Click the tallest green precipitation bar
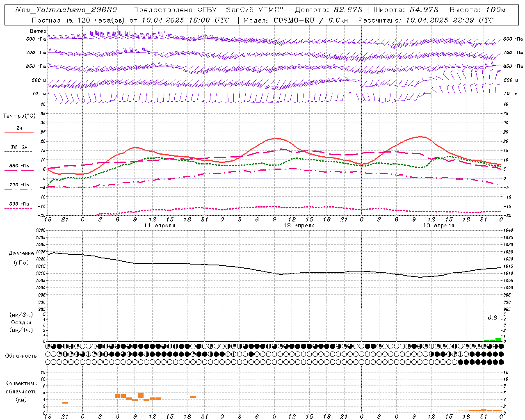 [x=498, y=340]
